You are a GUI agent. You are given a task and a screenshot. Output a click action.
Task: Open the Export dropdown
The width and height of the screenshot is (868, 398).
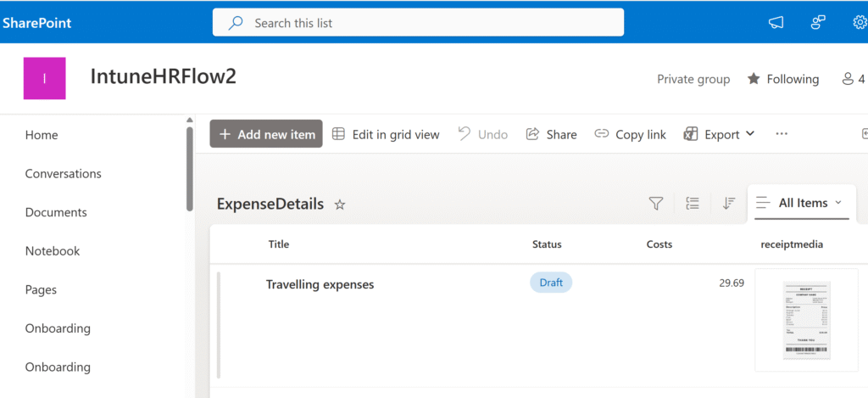(x=720, y=134)
